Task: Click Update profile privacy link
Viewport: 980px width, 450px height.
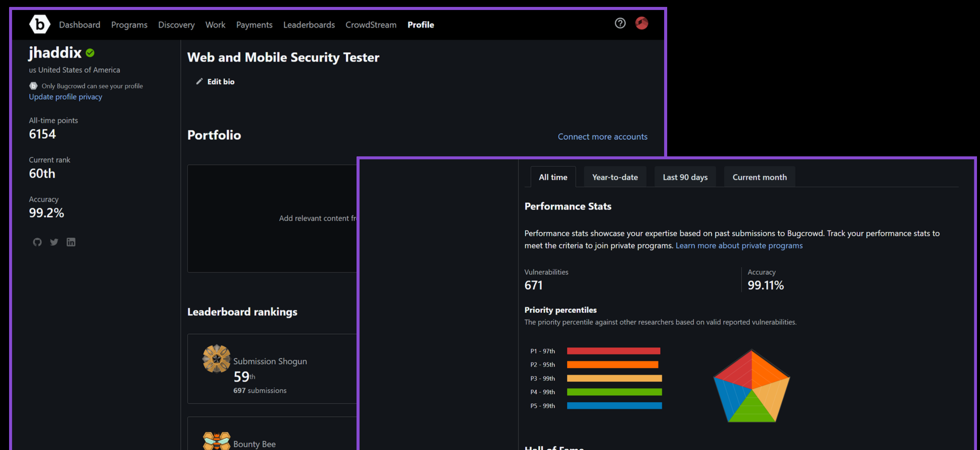Action: 65,97
